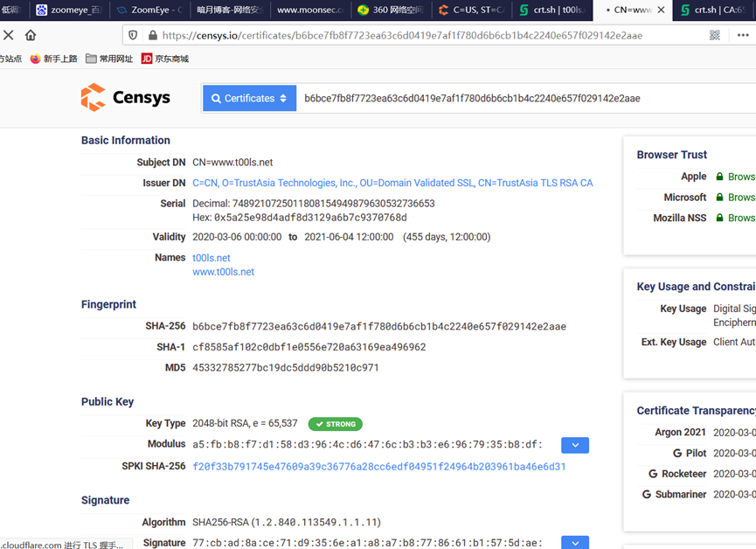Open the Issuer DN TrustAsia link
The width and height of the screenshot is (756, 549).
tap(392, 183)
